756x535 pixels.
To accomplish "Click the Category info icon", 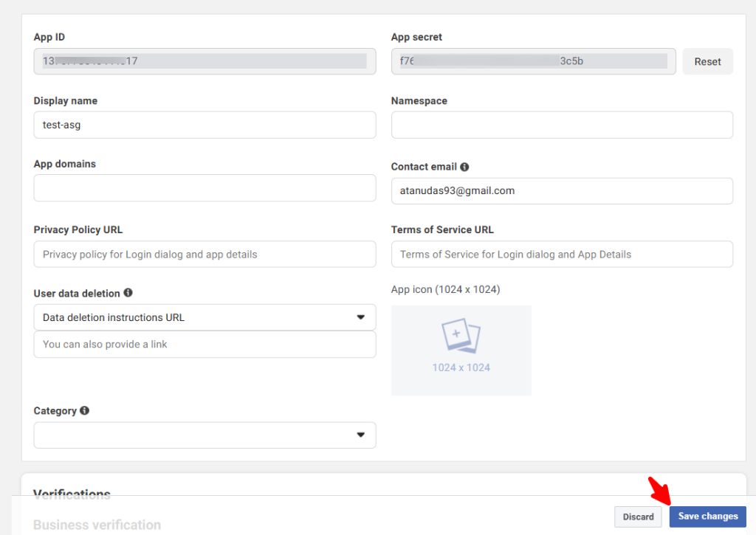I will [85, 410].
